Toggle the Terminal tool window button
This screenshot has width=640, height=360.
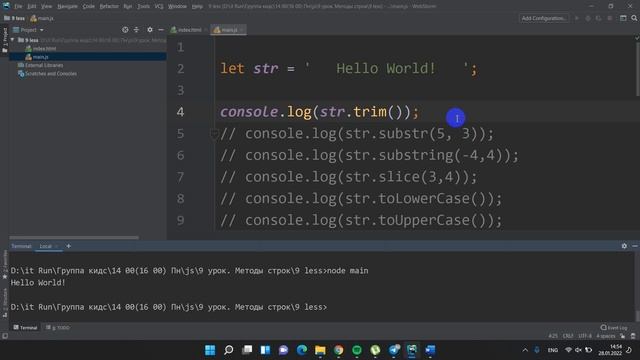[25, 327]
